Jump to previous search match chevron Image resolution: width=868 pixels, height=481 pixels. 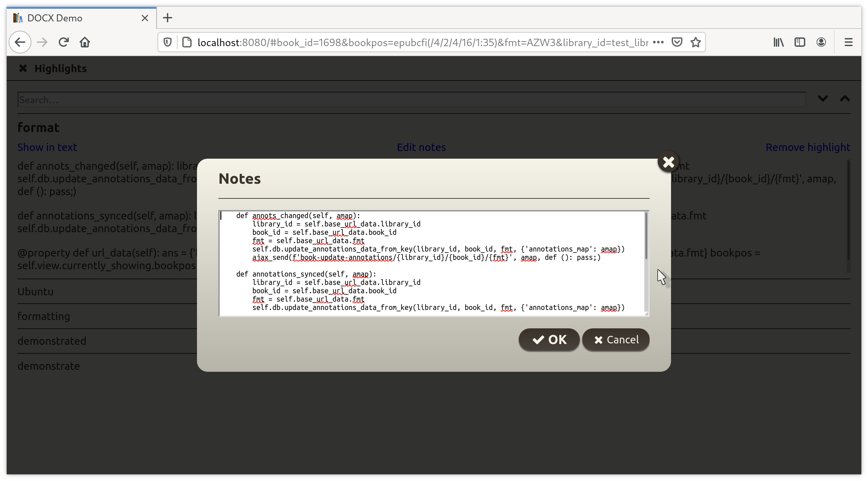click(844, 99)
